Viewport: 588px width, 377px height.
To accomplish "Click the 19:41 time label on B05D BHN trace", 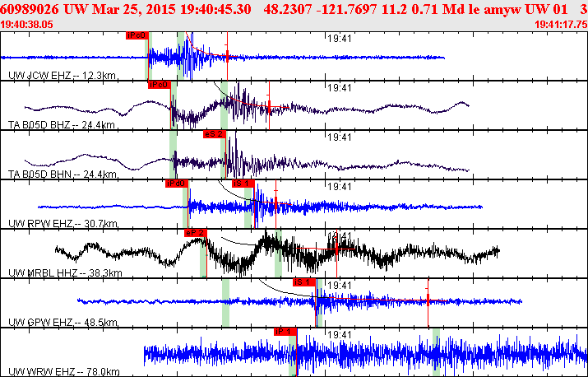I will (339, 137).
